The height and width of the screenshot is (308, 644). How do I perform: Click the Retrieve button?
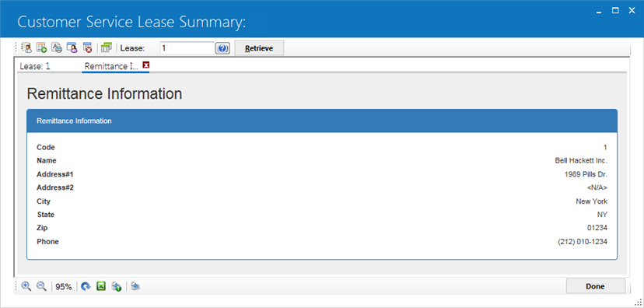[259, 48]
